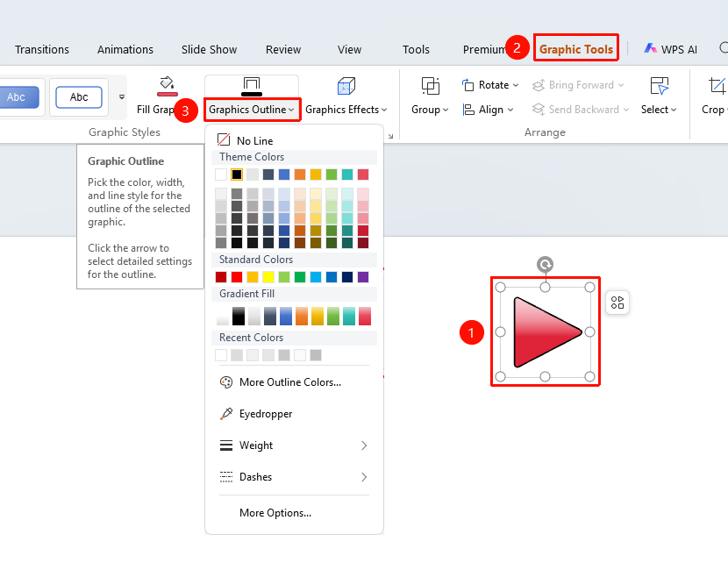Screen dimensions: 728x563
Task: Click the quick layout icon beside the triangle
Action: tap(617, 303)
